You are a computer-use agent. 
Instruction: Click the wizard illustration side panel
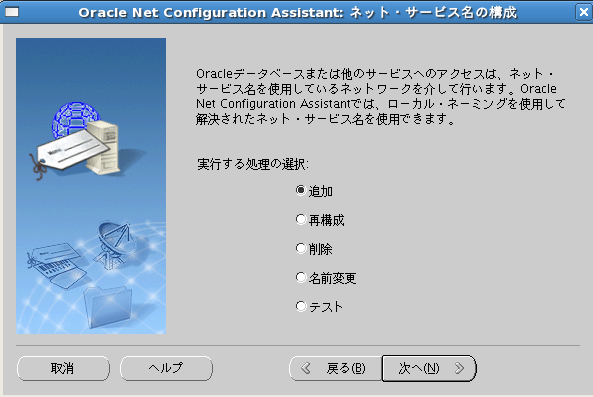[91, 186]
